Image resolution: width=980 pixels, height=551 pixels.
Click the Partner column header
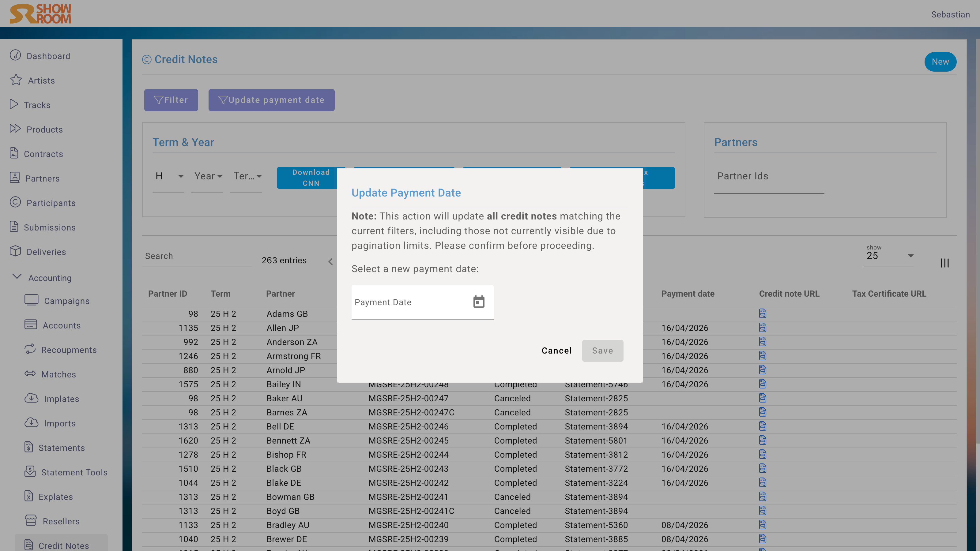pos(281,294)
